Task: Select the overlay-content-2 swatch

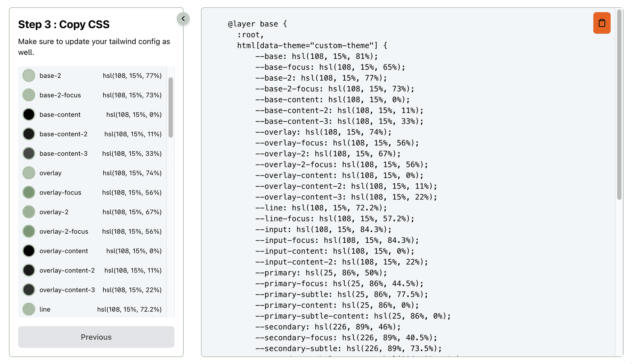Action: coord(29,270)
